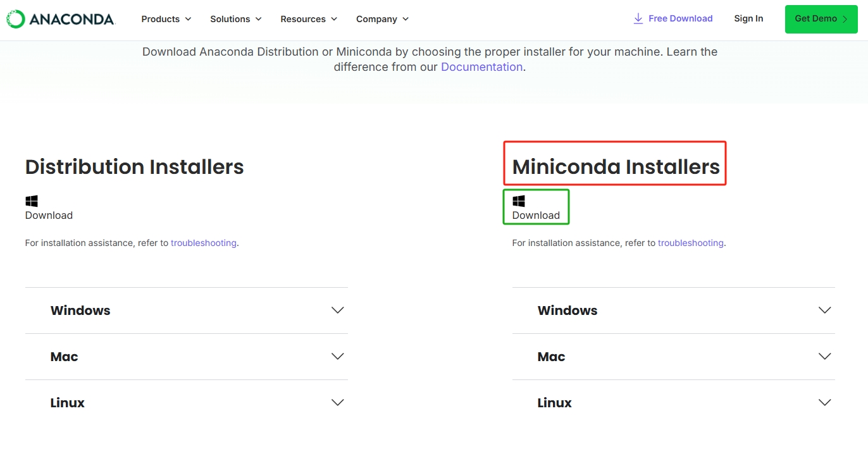Click Download under Miniconda Installers
The width and height of the screenshot is (868, 449).
pos(536,216)
